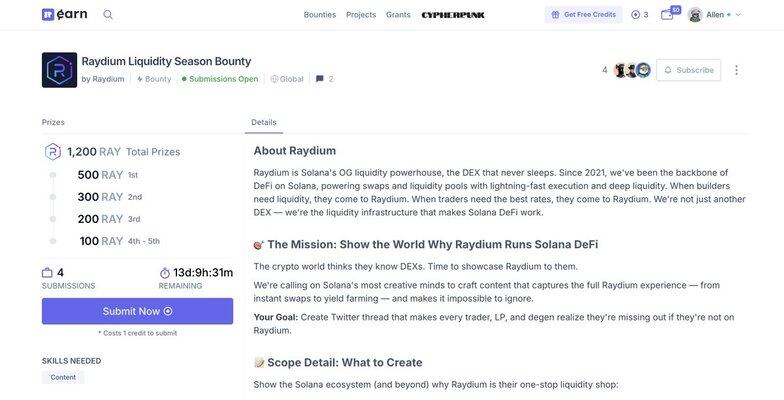
Task: Select the Details tab
Action: (x=264, y=122)
